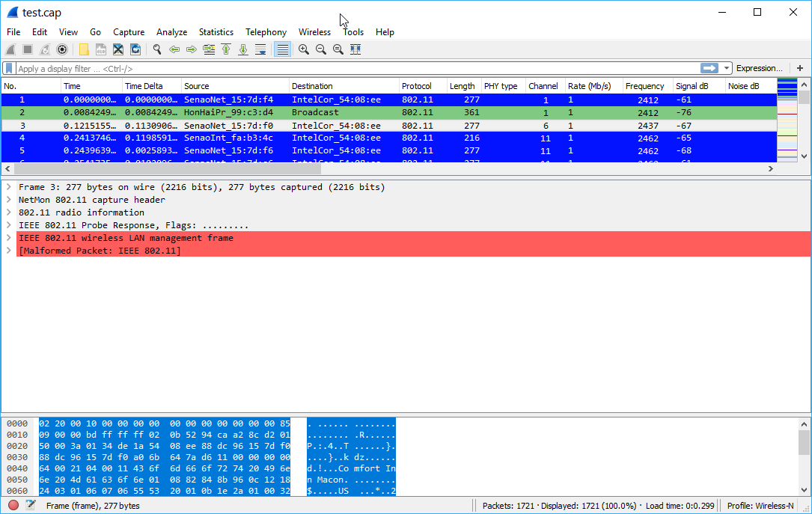The height and width of the screenshot is (514, 812).
Task: Click the Go to first packet icon
Action: tap(225, 49)
